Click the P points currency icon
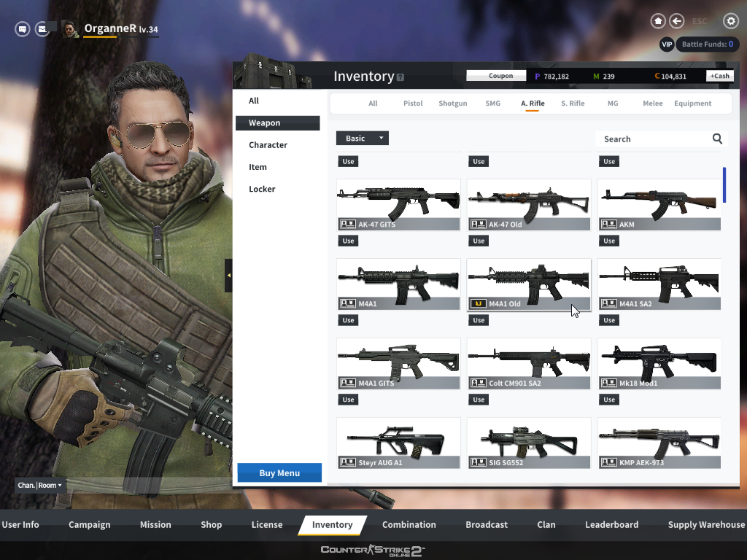The height and width of the screenshot is (560, 747). tap(538, 76)
